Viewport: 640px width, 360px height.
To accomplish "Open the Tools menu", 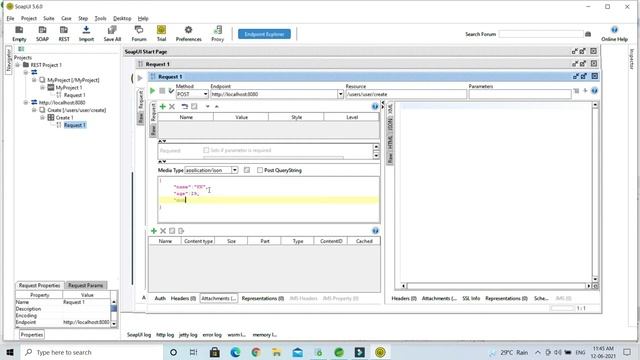I will [100, 18].
